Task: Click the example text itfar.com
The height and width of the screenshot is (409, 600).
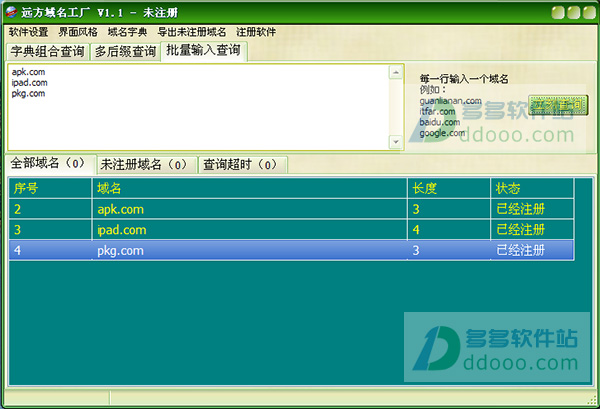Action: (437, 112)
